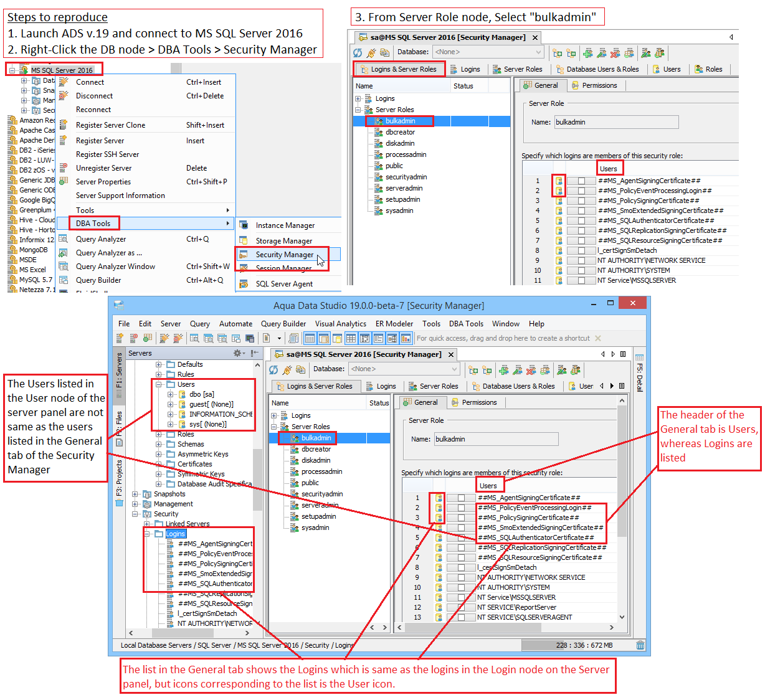
Task: Expand the Snapshots node in Servers tree
Action: pyautogui.click(x=135, y=494)
